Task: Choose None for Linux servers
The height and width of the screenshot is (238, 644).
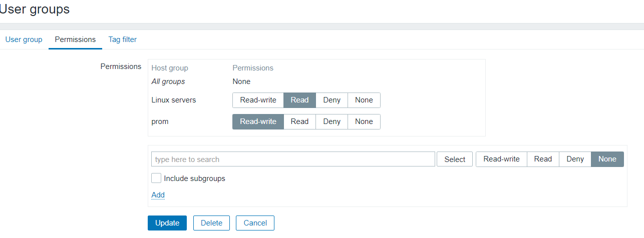Action: pyautogui.click(x=364, y=100)
